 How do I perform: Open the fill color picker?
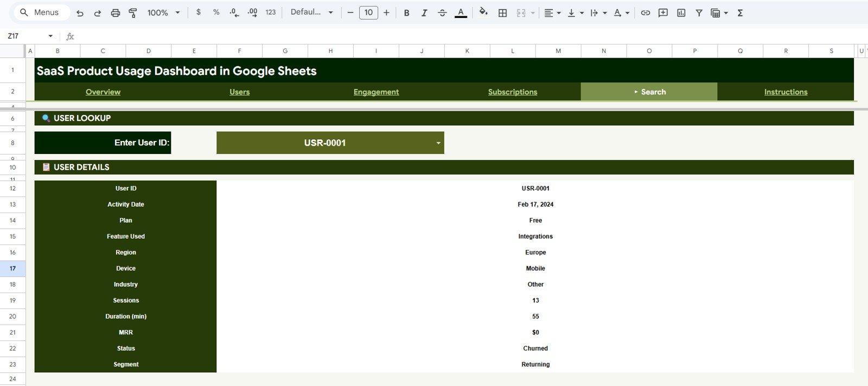point(483,12)
